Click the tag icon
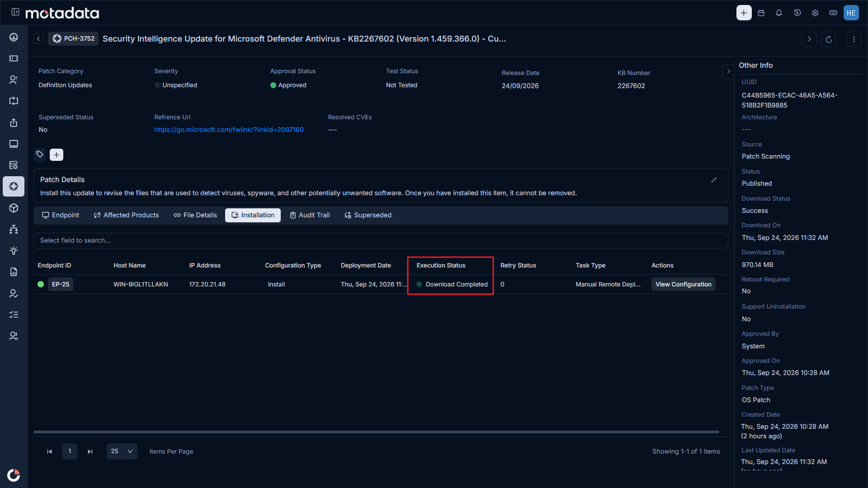Screen dimensions: 868x488 coord(40,155)
